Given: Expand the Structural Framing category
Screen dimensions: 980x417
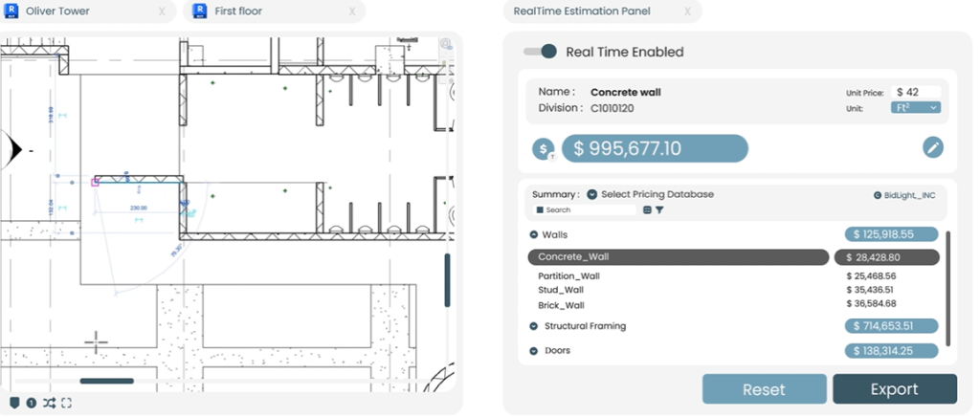Looking at the screenshot, I should pyautogui.click(x=534, y=326).
